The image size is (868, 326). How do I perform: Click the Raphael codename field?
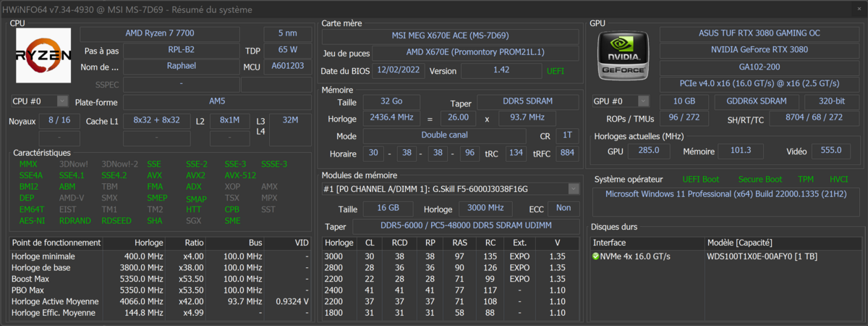180,67
